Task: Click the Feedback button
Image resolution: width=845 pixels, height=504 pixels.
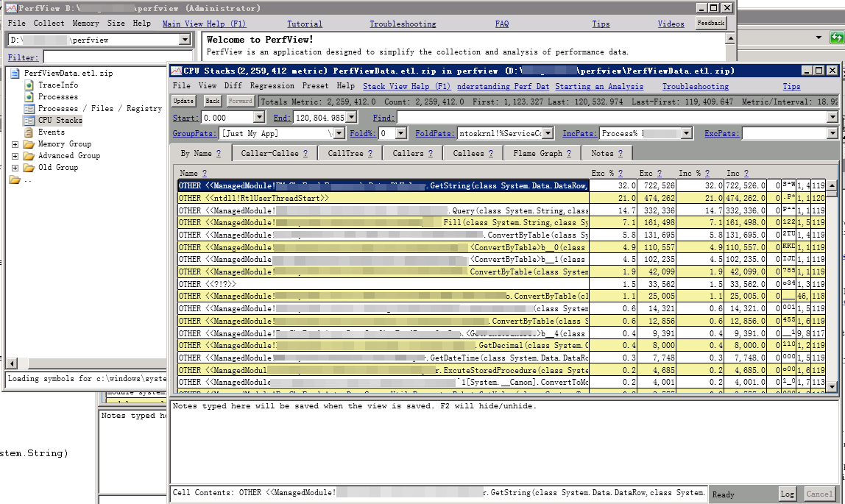Action: coord(711,23)
